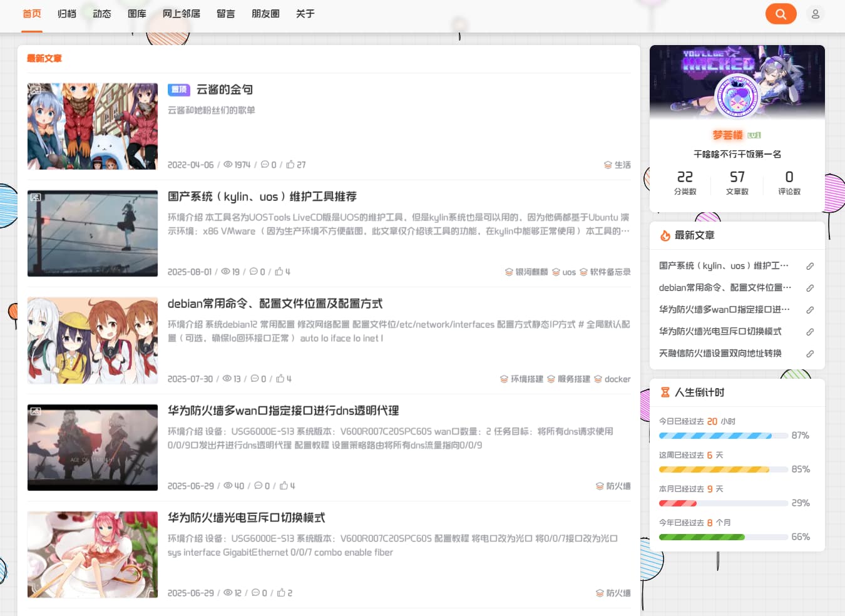
Task: Click link icon beside 华为防火墙光电互斥口切换模式
Action: [x=810, y=332]
